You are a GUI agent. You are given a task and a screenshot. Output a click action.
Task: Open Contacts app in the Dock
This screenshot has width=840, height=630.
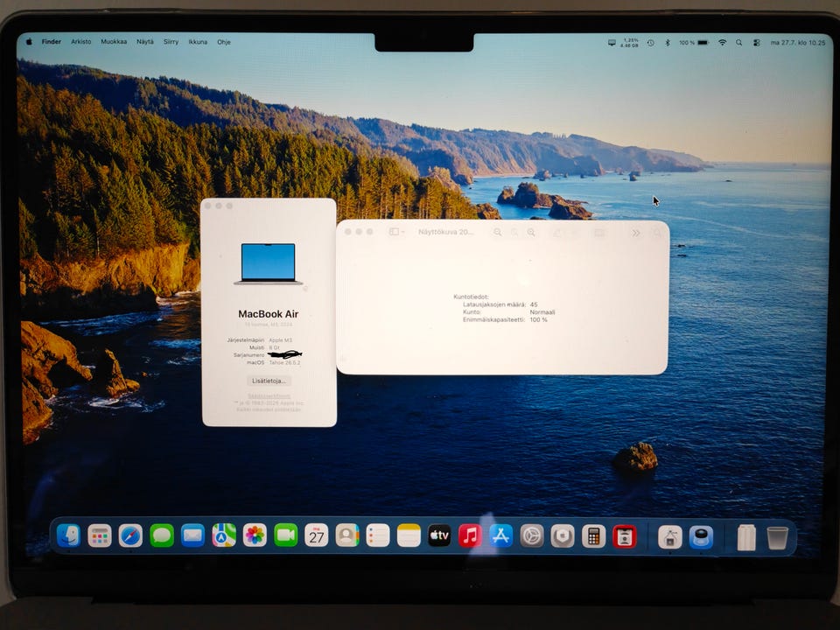(x=347, y=535)
